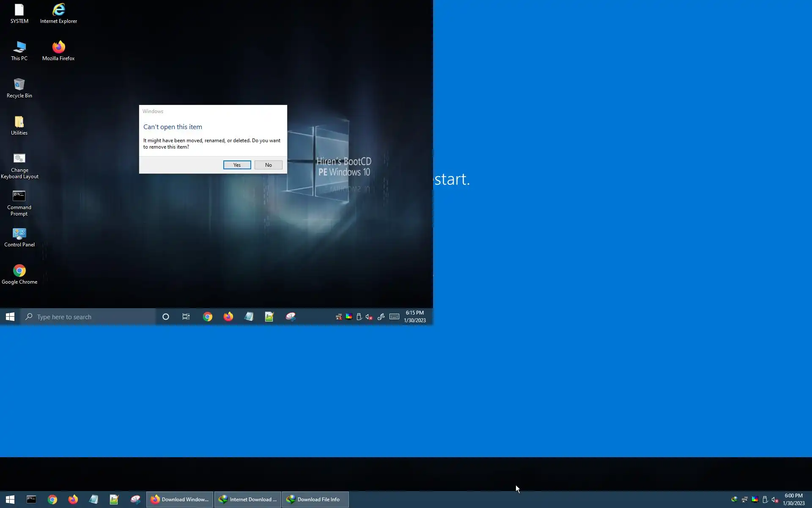The image size is (812, 508).
Task: Click the safely remove USB icon beside 6:00 PM
Action: click(765, 500)
